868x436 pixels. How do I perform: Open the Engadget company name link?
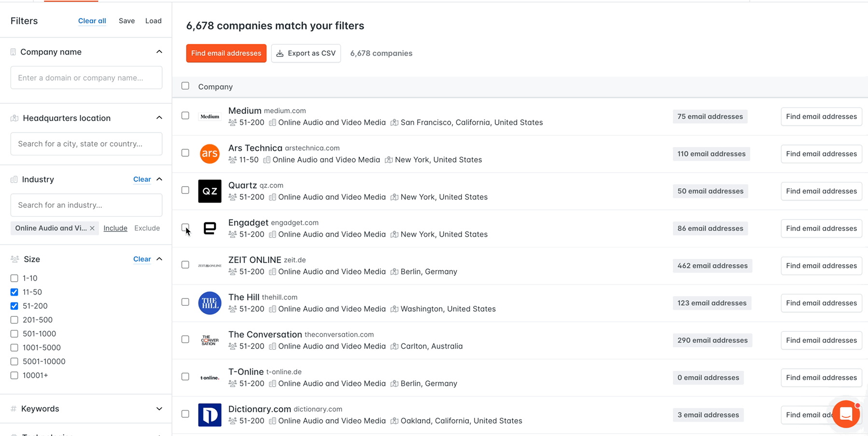[x=248, y=223]
